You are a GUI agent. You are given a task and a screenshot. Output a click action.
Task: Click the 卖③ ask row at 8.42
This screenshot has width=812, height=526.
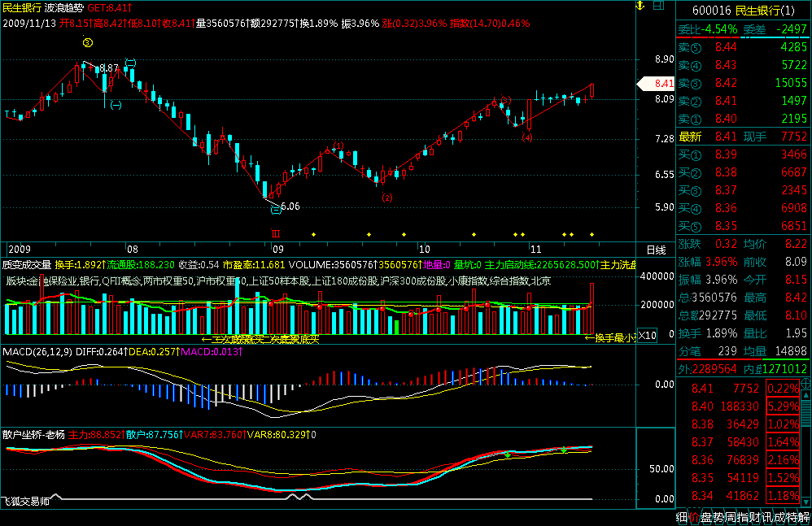coord(743,83)
